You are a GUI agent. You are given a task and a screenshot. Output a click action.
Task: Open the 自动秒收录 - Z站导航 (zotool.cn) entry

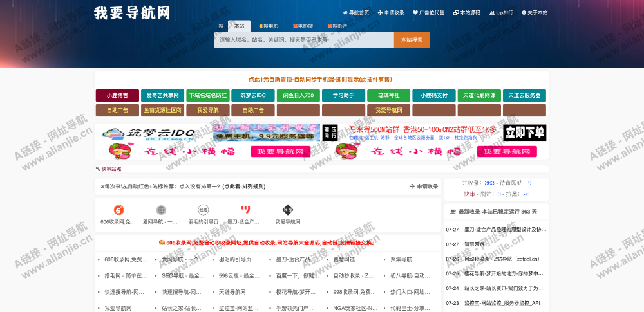pos(502,259)
